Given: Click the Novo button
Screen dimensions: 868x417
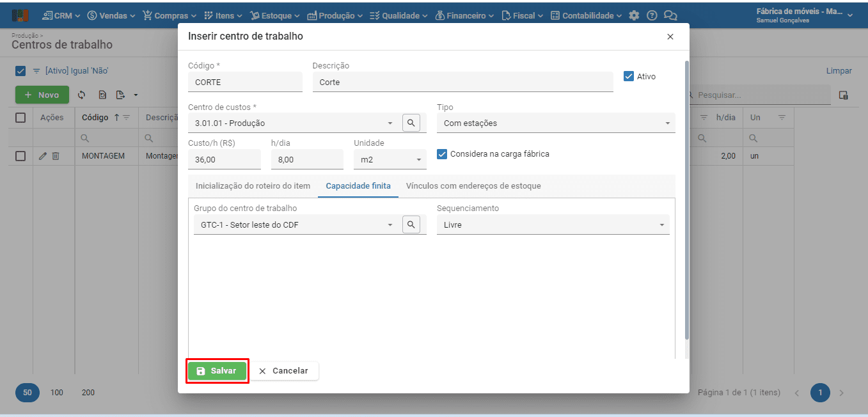Looking at the screenshot, I should point(42,95).
